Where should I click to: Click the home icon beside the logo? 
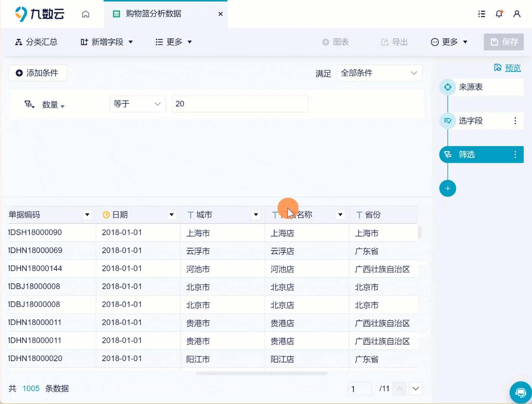[85, 14]
